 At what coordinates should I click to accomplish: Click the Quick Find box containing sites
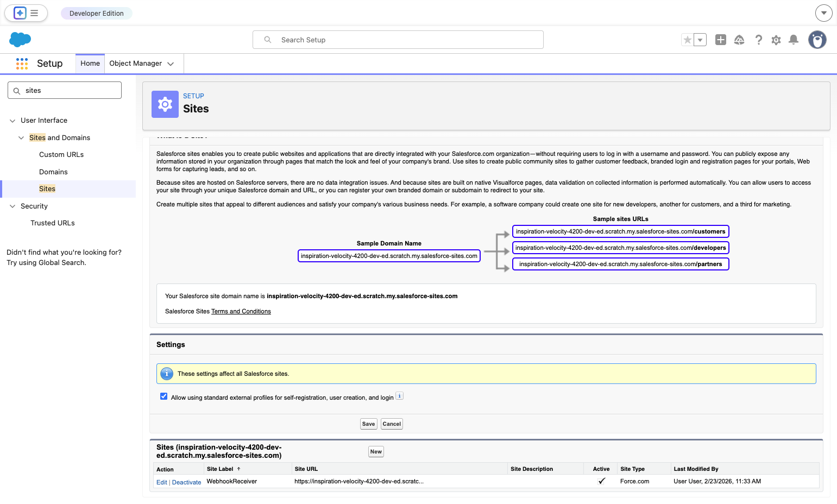65,90
